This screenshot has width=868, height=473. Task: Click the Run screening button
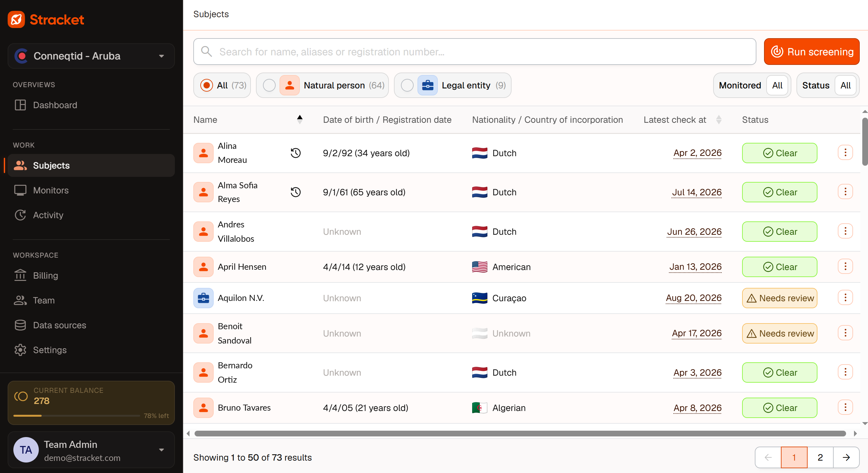811,52
